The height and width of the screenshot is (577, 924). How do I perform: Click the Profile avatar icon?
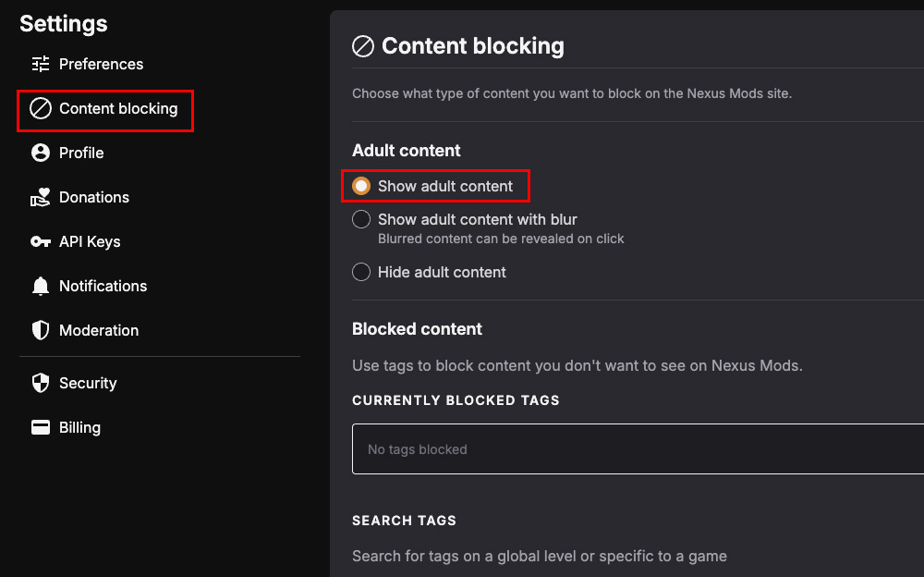[x=40, y=153]
